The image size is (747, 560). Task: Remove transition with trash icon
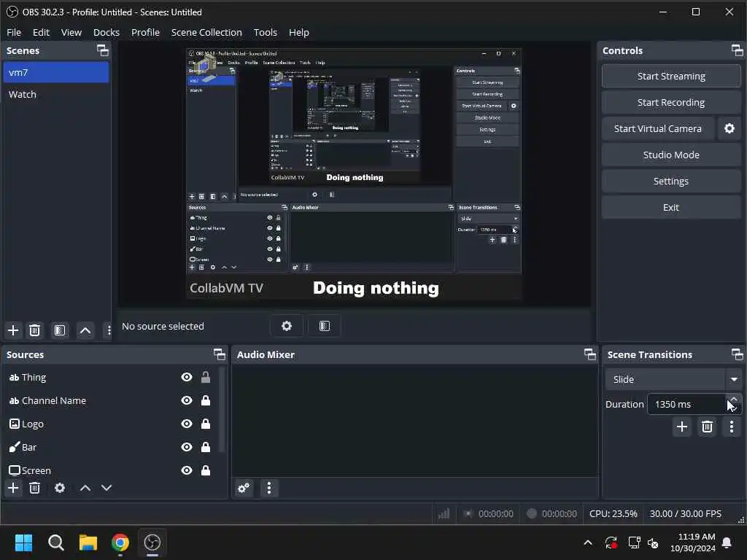[x=707, y=427]
